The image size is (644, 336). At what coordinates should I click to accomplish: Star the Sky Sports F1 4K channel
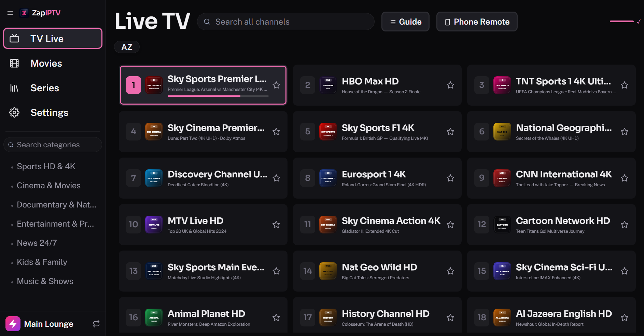(450, 132)
